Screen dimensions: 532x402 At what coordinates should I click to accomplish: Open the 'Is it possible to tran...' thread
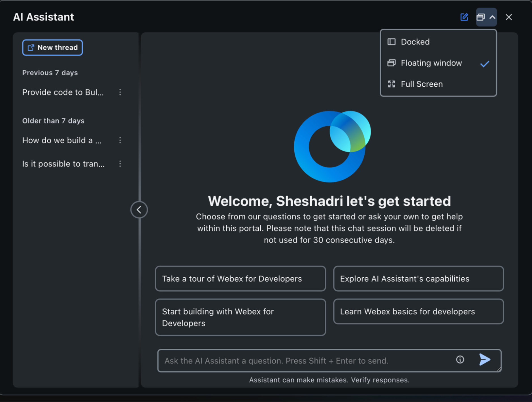point(63,164)
